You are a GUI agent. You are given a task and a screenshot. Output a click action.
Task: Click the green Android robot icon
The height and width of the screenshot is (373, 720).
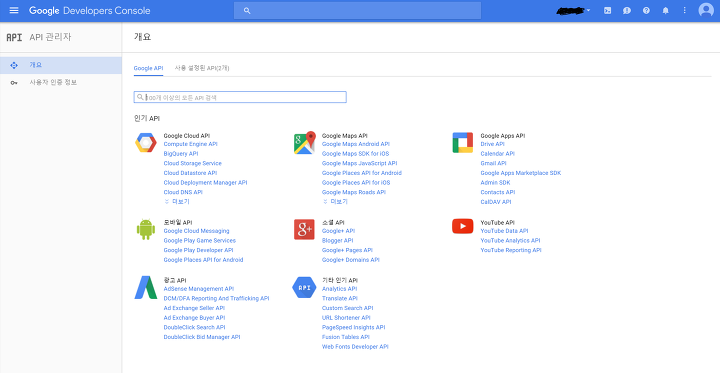(146, 229)
